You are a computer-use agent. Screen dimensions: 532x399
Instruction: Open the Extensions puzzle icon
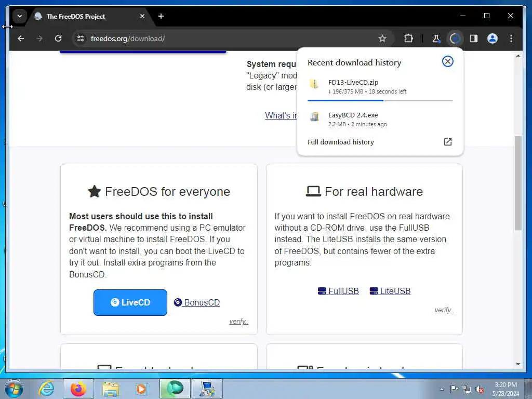(x=408, y=38)
